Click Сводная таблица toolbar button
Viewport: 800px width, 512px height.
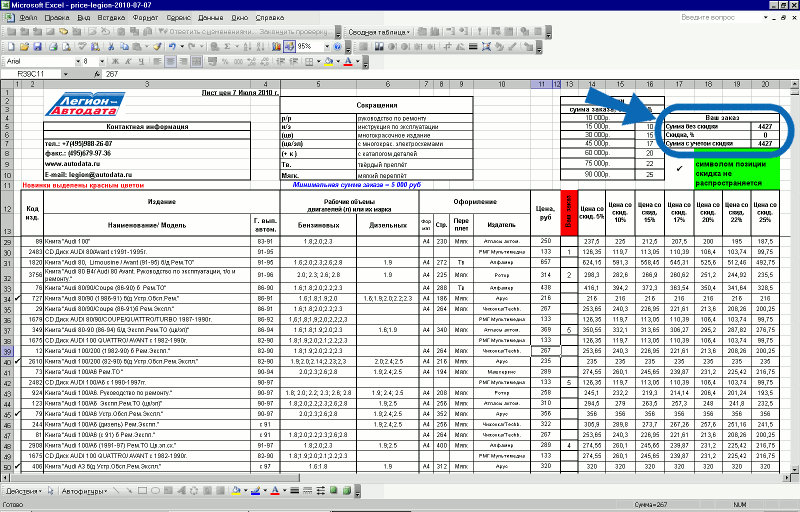tap(379, 32)
